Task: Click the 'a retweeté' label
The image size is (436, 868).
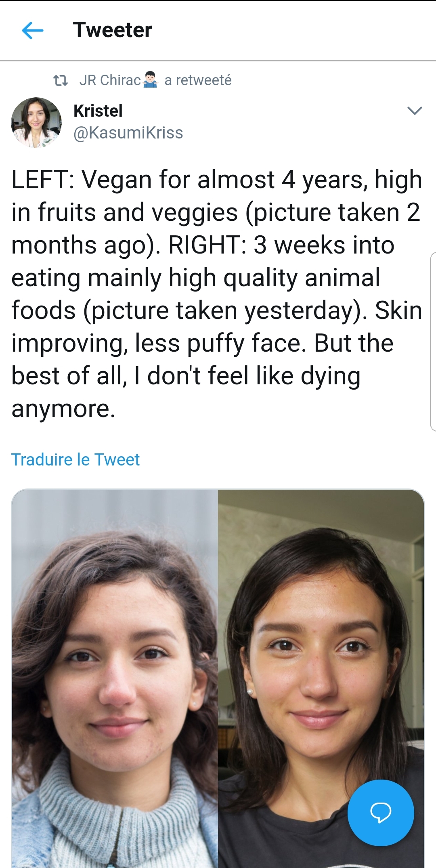Action: 198,80
